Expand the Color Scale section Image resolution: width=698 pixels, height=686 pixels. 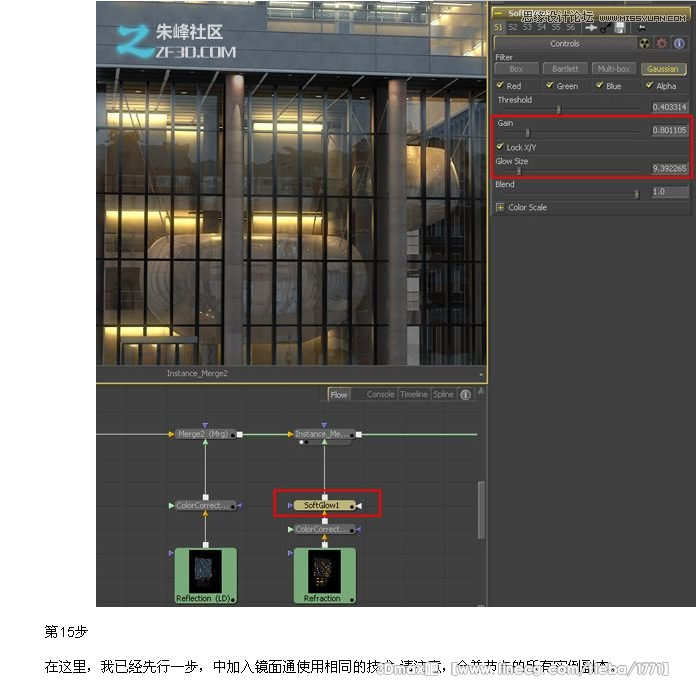500,207
